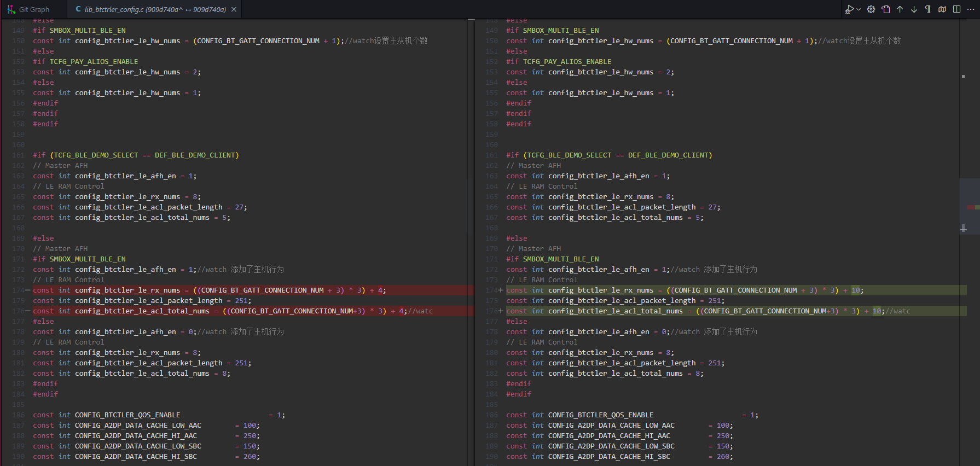Click the Run and Debug play icon
The width and height of the screenshot is (980, 466).
coord(849,9)
